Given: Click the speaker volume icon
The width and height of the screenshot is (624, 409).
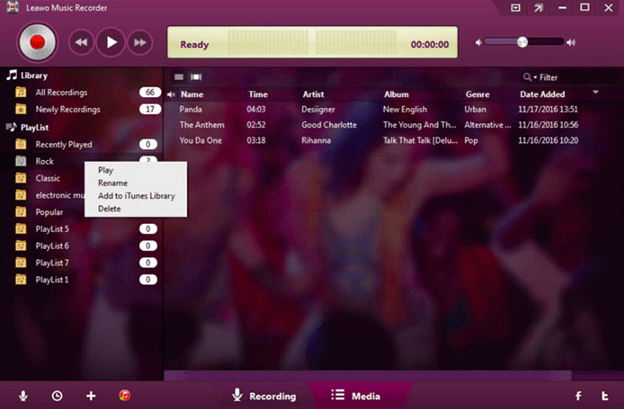Looking at the screenshot, I should [481, 42].
